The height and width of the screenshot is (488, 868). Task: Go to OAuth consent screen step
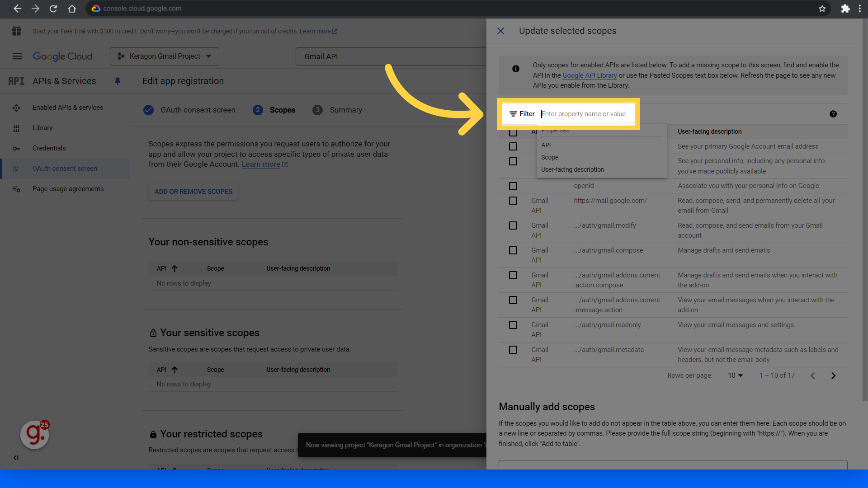(x=189, y=110)
